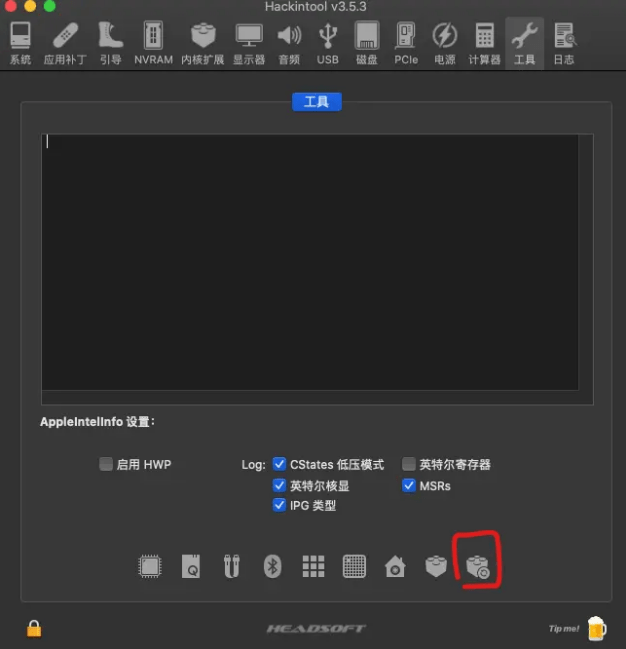Open the 应用补丁 patch section
This screenshot has width=626, height=649.
click(65, 43)
